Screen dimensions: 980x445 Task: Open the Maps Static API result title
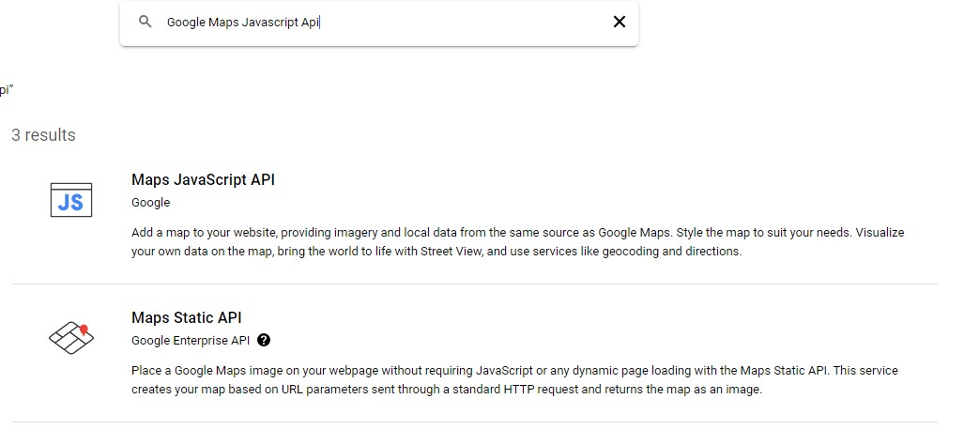(186, 317)
